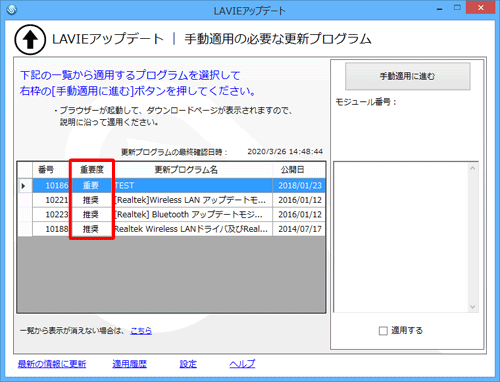Click the app icon in the title bar
This screenshot has width=500, height=382.
click(x=12, y=10)
